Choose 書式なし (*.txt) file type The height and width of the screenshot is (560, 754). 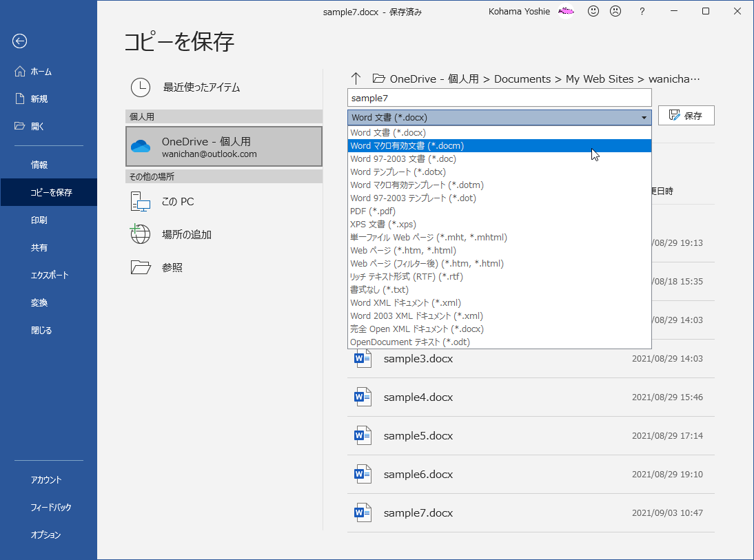pyautogui.click(x=499, y=290)
